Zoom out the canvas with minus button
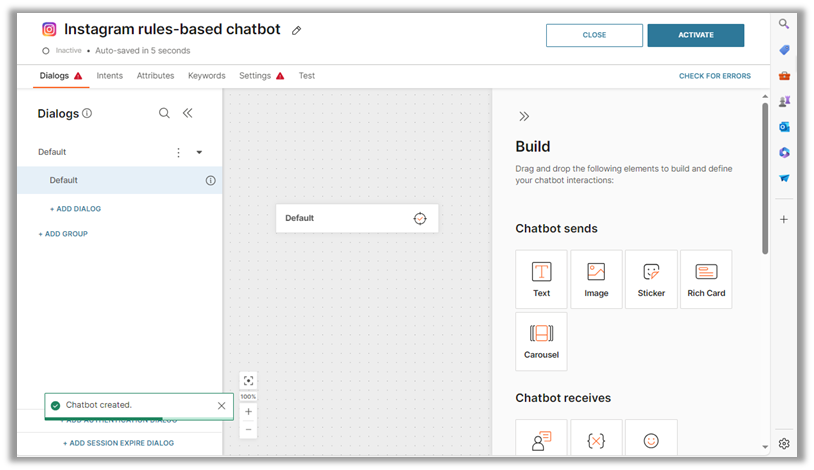814x470 pixels. point(248,429)
